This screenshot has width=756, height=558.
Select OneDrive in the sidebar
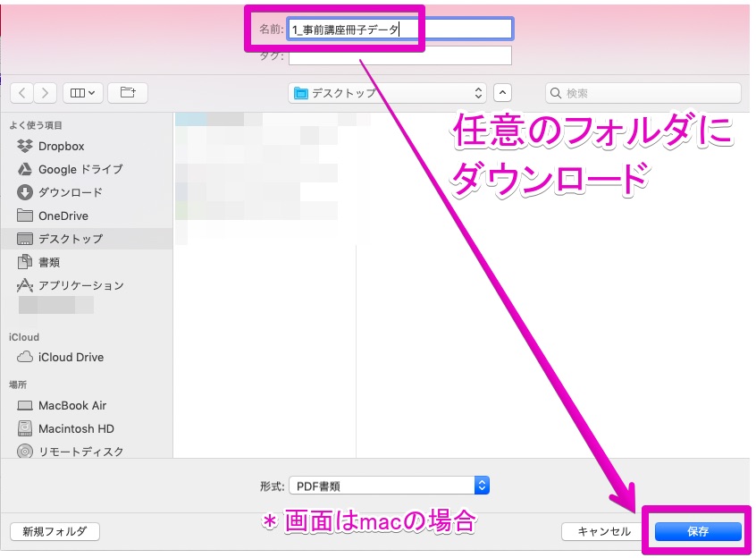[87, 216]
